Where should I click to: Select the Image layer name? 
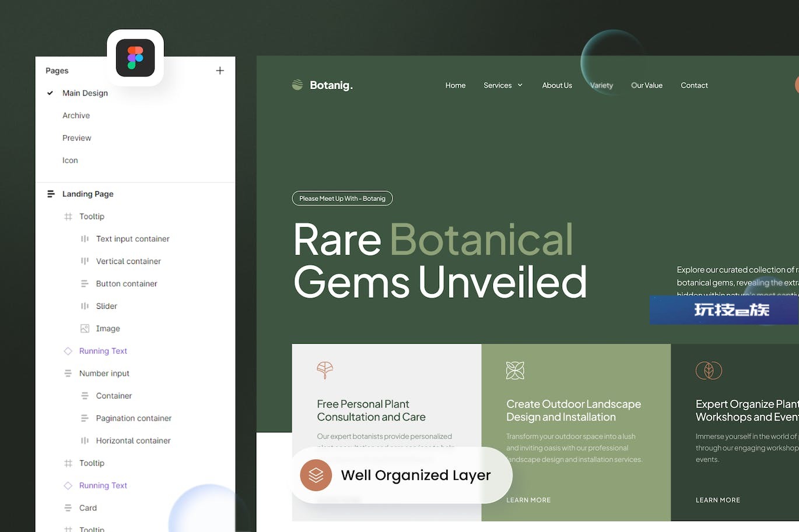coord(108,329)
